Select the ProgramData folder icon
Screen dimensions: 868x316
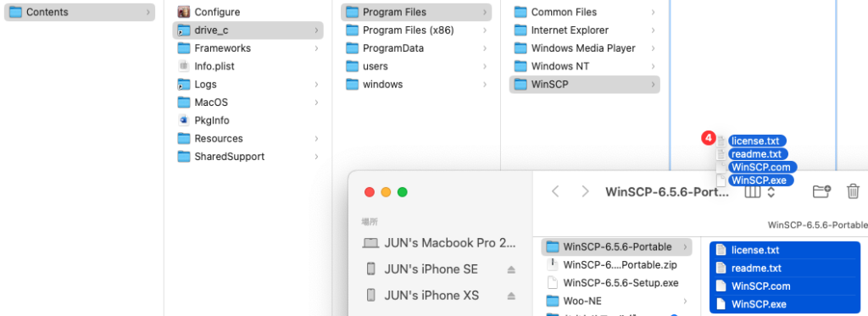click(353, 48)
